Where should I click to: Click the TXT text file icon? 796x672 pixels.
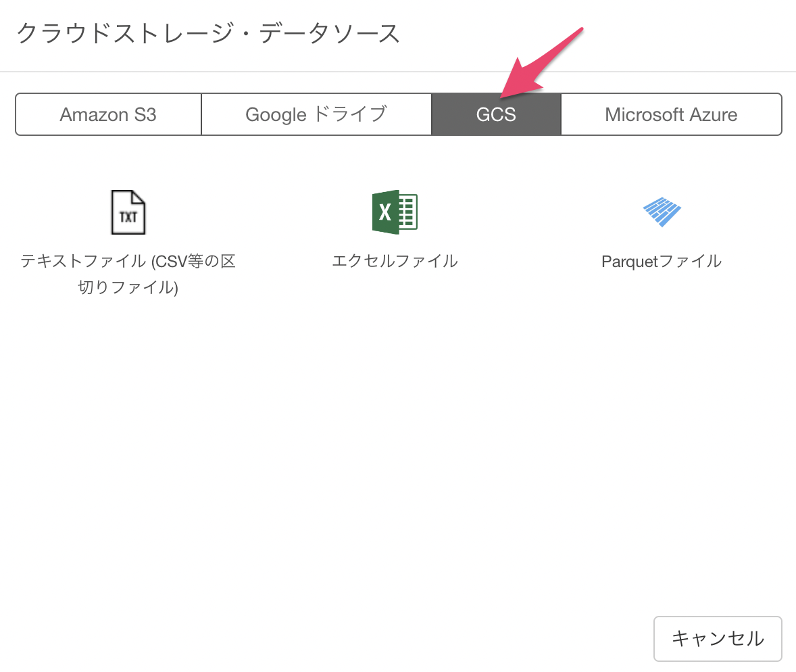[128, 212]
